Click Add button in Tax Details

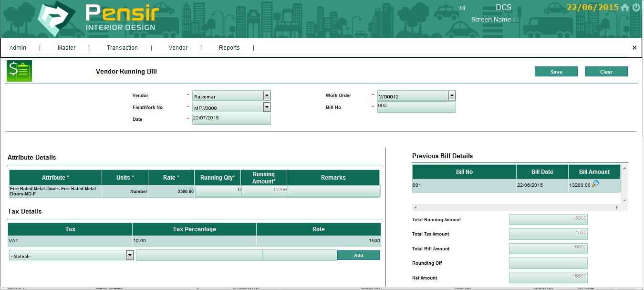358,256
